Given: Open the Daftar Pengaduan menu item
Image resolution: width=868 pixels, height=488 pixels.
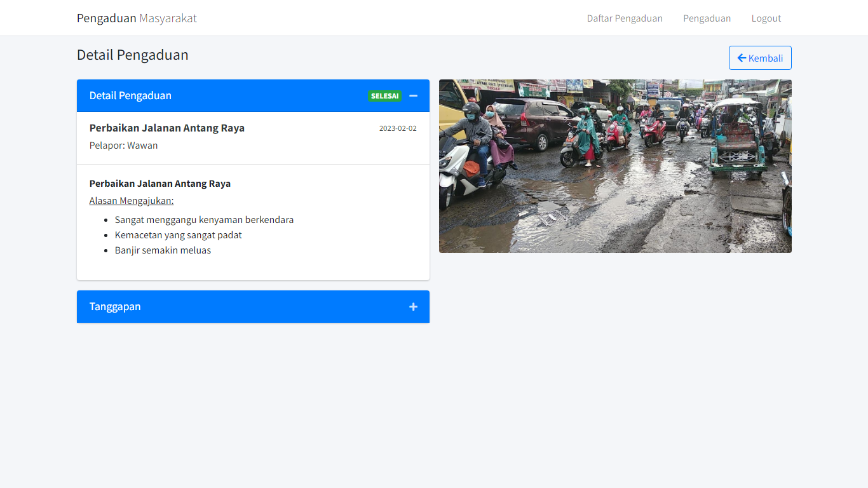Looking at the screenshot, I should (625, 18).
